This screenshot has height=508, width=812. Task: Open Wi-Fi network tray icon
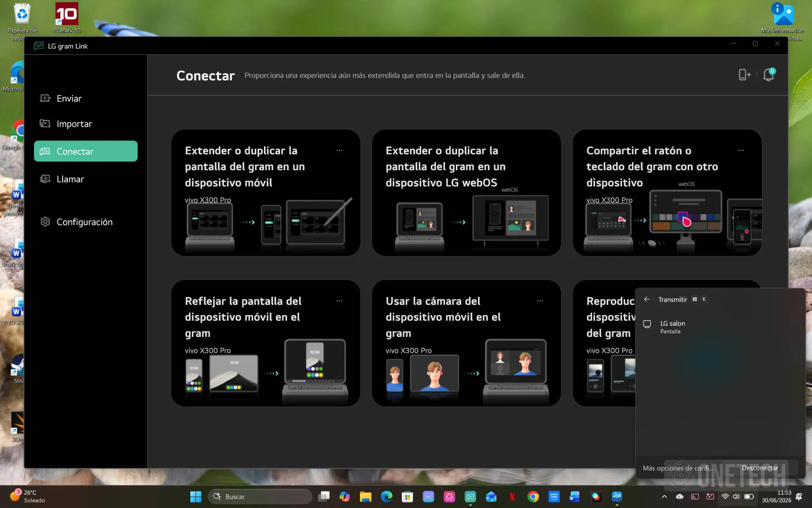(725, 497)
